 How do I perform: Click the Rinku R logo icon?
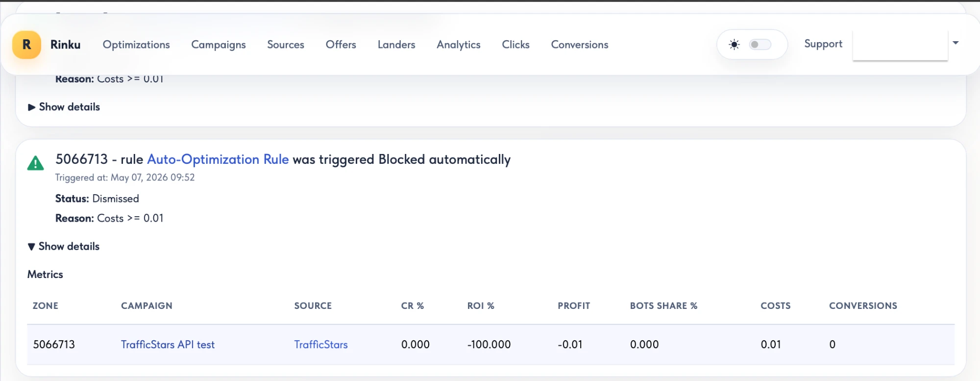[x=26, y=45]
